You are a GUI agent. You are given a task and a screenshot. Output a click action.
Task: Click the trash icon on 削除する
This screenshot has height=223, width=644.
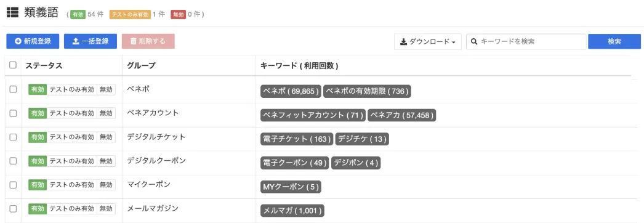coord(134,41)
